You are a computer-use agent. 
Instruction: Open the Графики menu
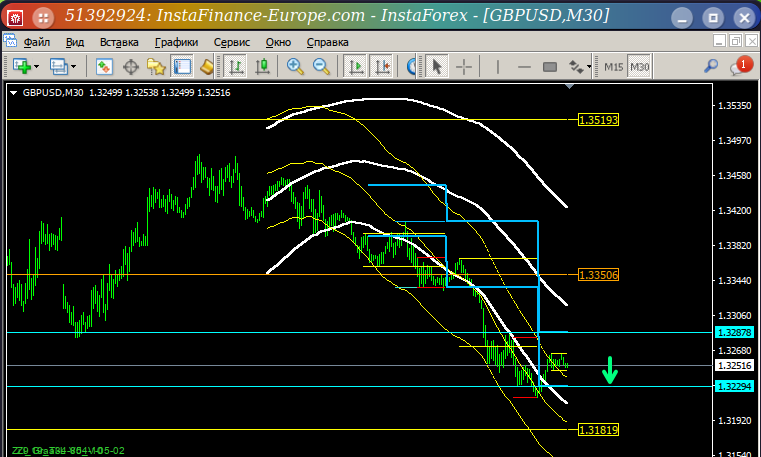click(176, 42)
